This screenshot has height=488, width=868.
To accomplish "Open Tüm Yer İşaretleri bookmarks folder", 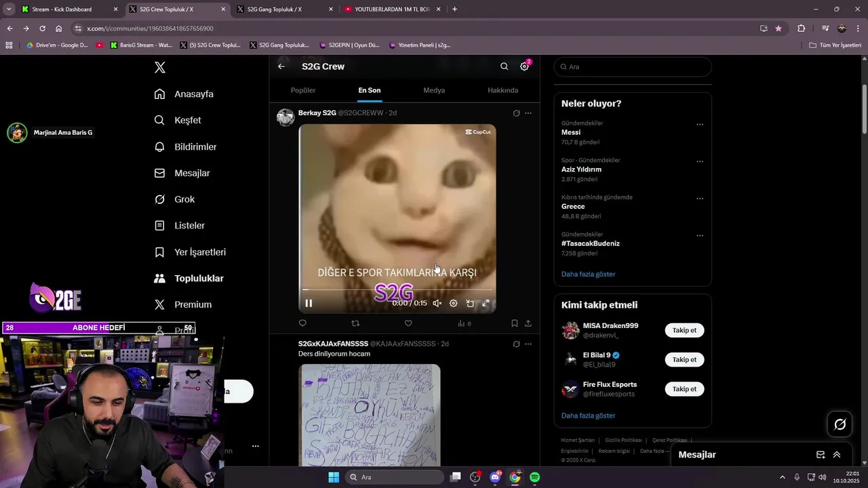I will click(x=835, y=45).
